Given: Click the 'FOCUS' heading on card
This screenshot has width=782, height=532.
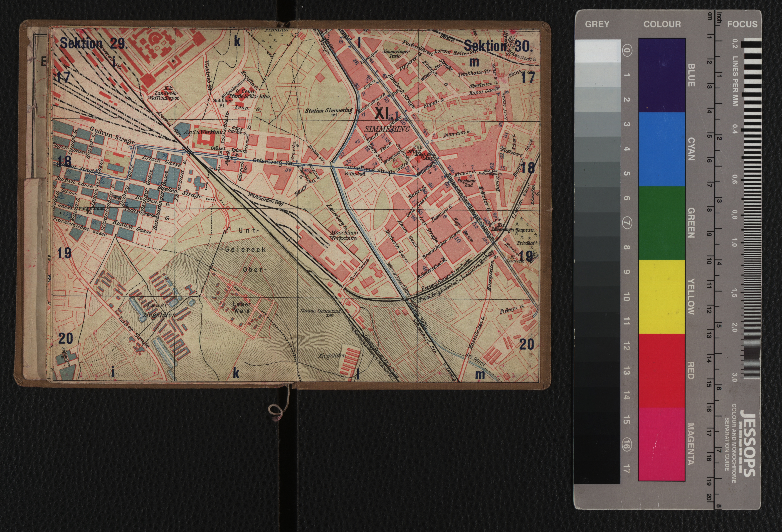Looking at the screenshot, I should [x=742, y=24].
